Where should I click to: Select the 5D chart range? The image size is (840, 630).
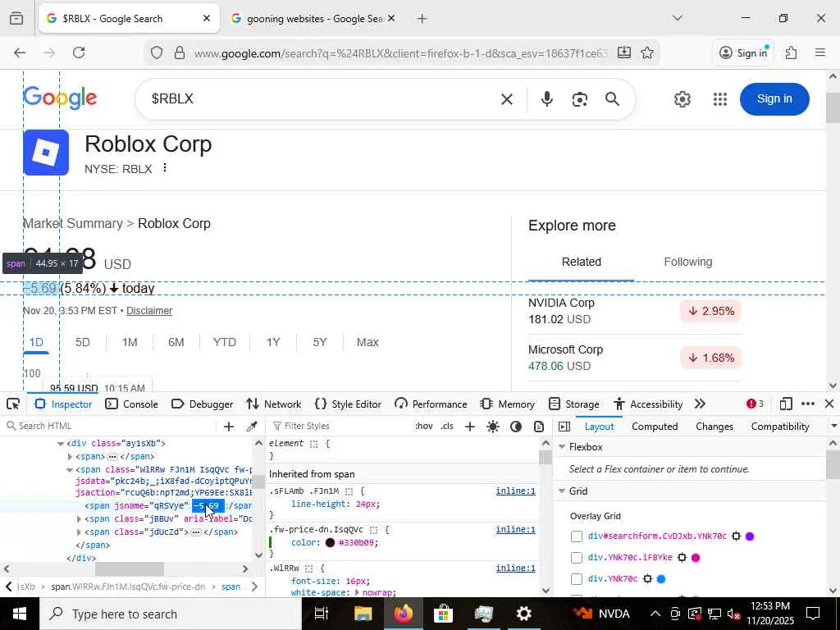click(83, 342)
